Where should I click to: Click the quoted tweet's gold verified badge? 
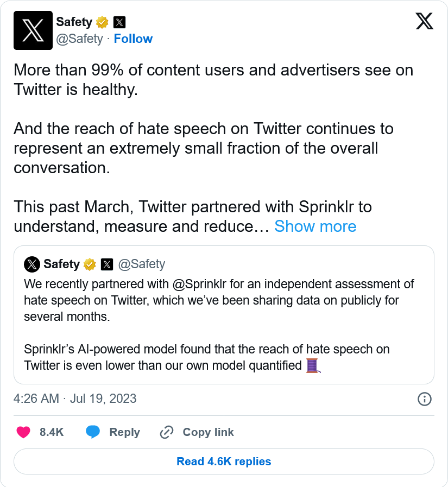tap(90, 264)
